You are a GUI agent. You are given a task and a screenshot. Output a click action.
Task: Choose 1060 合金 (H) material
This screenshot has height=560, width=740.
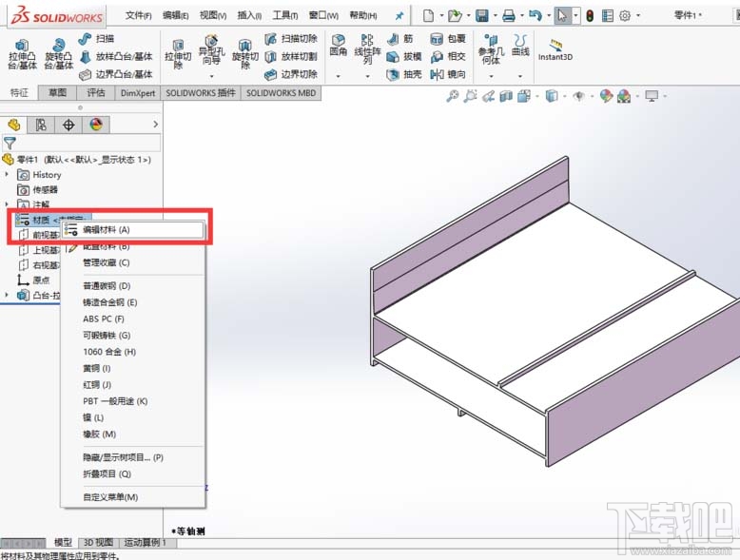pyautogui.click(x=133, y=352)
